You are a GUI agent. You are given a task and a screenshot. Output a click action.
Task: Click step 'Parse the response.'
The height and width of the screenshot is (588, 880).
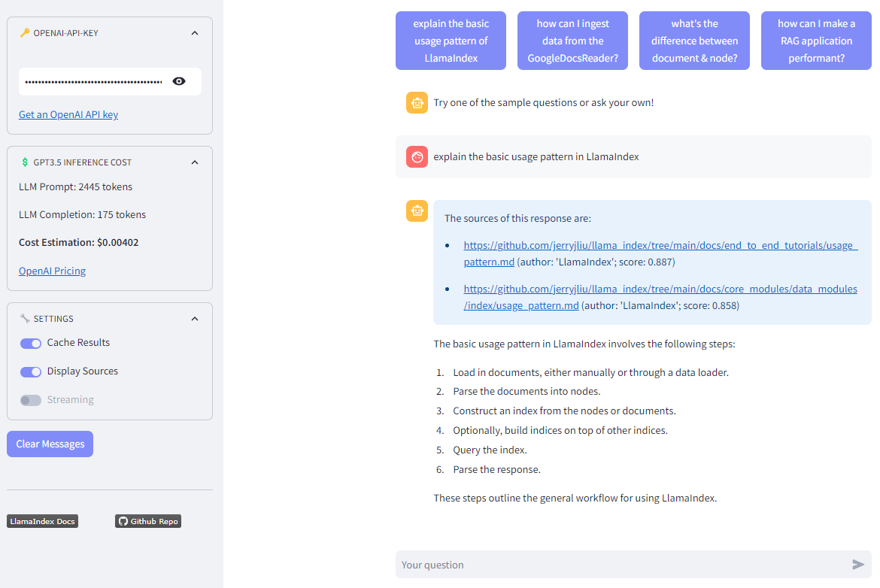tap(496, 470)
